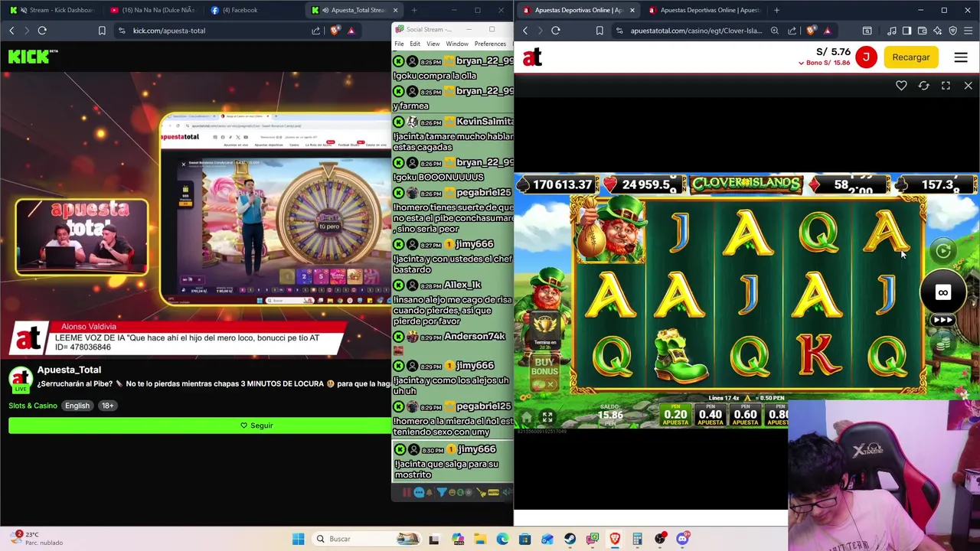Open the J user profile avatar
The image size is (980, 551).
866,57
